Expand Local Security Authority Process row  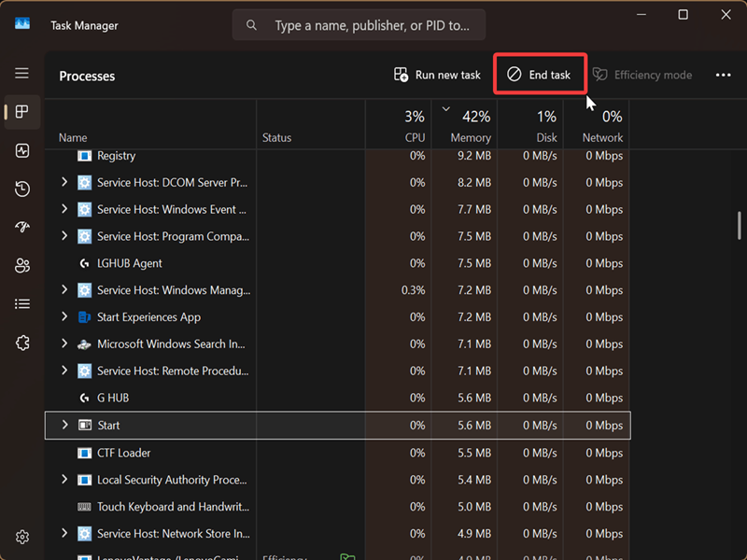click(x=64, y=479)
